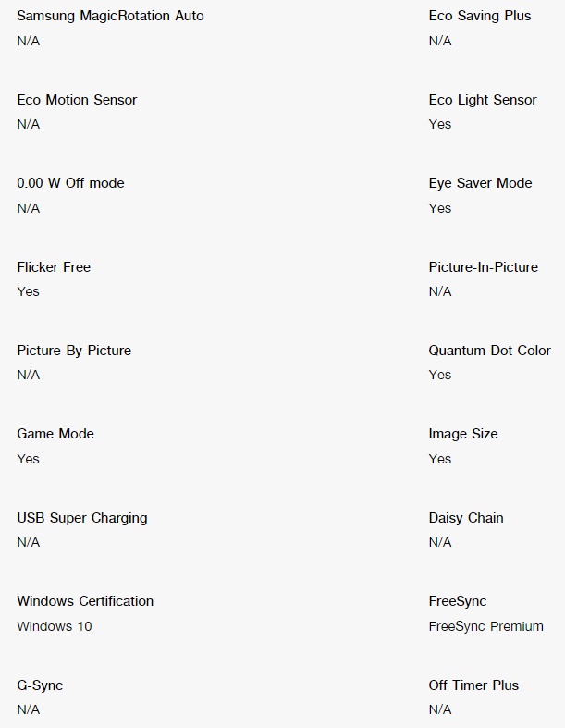Click the Eco Motion Sensor heading
Image resolution: width=565 pixels, height=728 pixels.
77,100
